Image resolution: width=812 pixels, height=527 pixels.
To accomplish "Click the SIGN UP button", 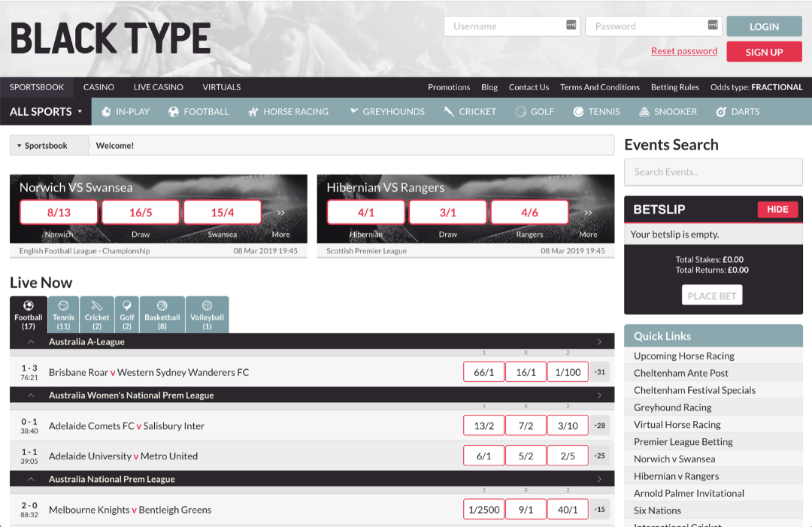I will tap(765, 52).
